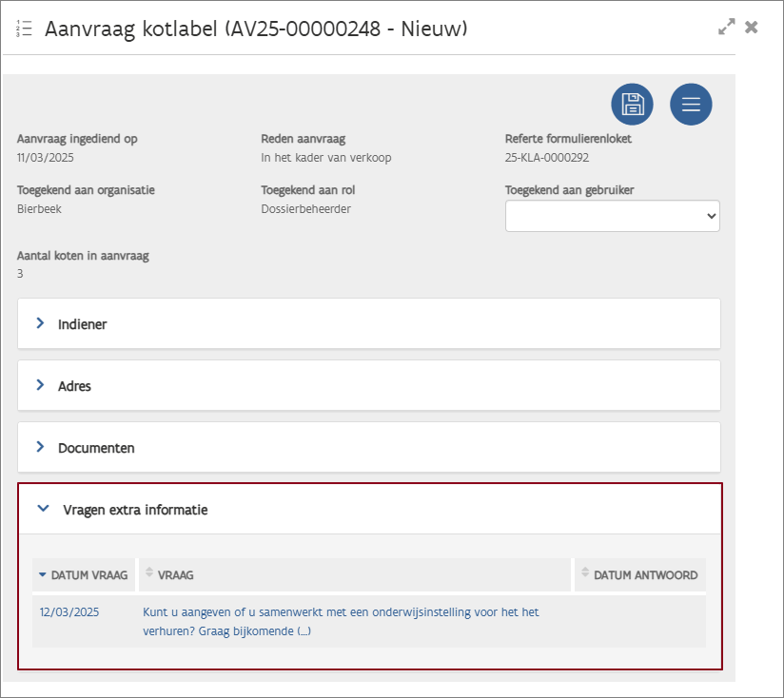Expand the dialog to full screen

tap(727, 28)
